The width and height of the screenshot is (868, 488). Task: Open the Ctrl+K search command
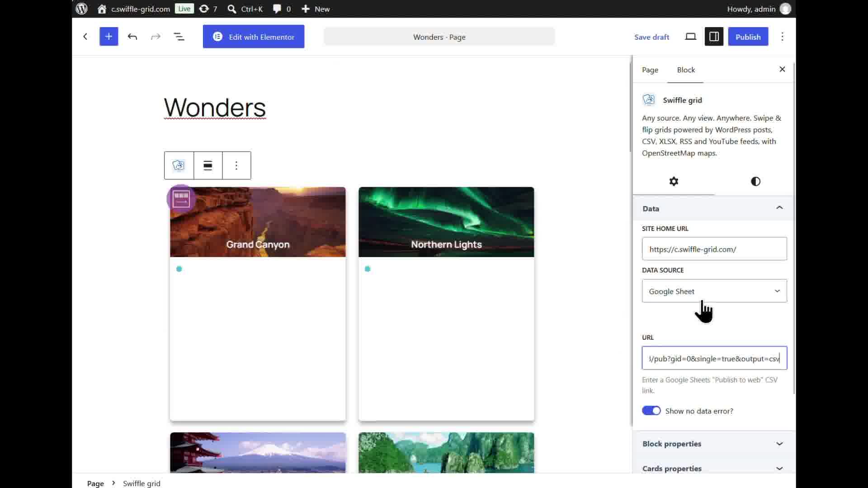click(245, 9)
